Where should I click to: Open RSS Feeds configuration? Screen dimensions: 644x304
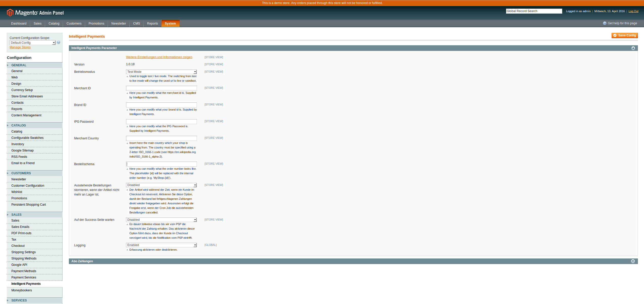click(x=34, y=157)
